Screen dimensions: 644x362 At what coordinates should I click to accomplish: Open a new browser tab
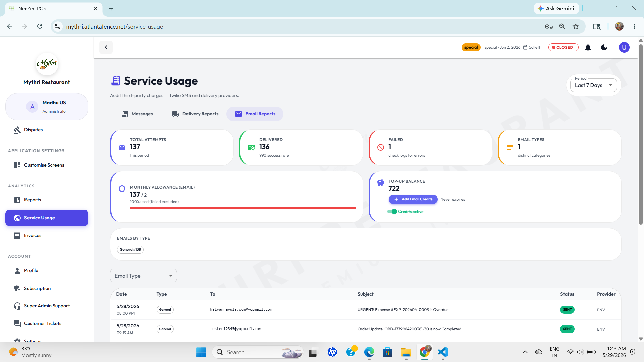coord(111,8)
